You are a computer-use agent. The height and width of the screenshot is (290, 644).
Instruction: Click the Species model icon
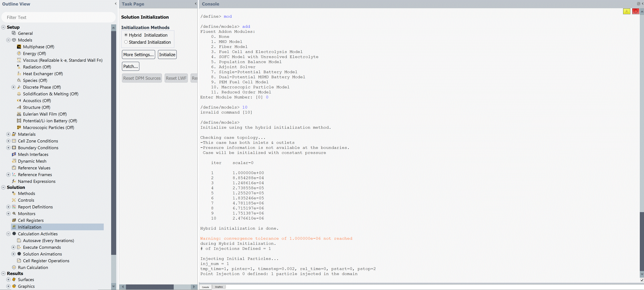coord(19,81)
